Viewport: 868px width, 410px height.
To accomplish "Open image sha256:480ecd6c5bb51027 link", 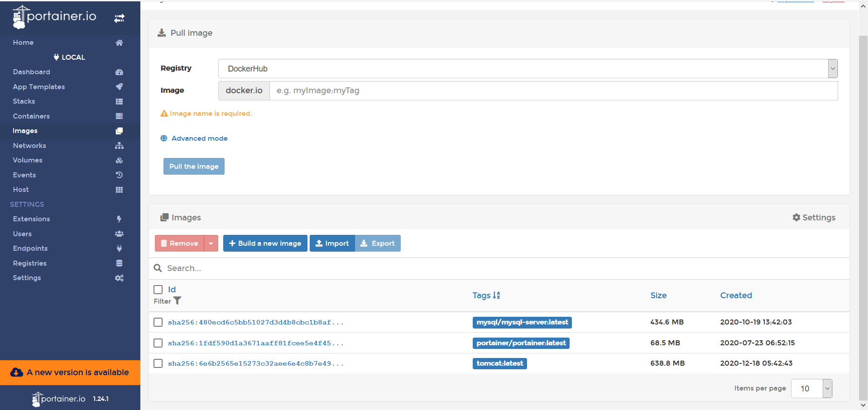I will [256, 322].
